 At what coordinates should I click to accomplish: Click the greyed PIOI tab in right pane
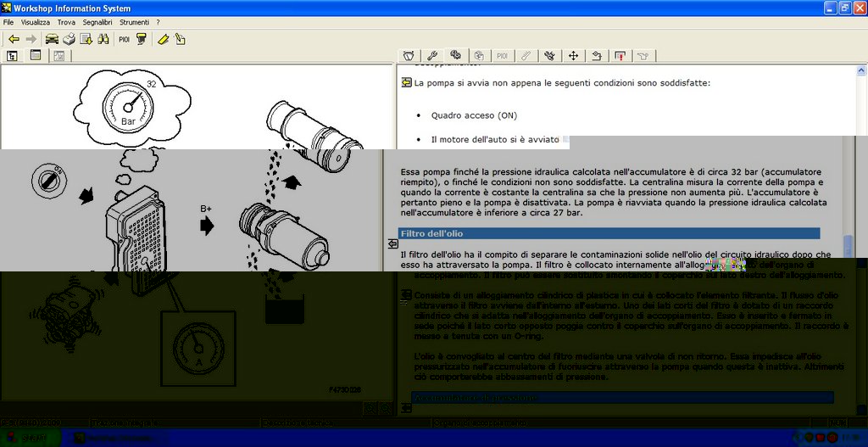coord(503,55)
